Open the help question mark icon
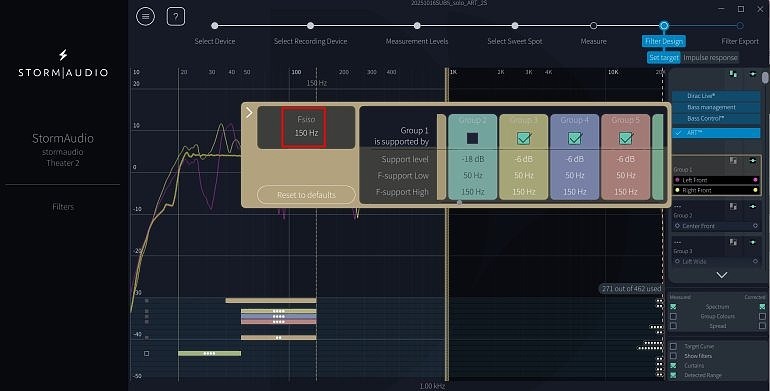This screenshot has height=391, width=770. (x=176, y=17)
